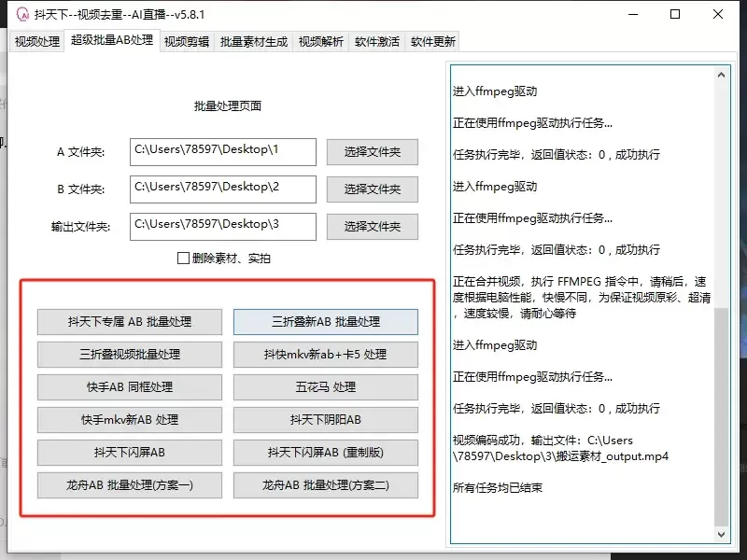
Task: Start 抖天下阴阳AB processing
Action: (x=325, y=419)
